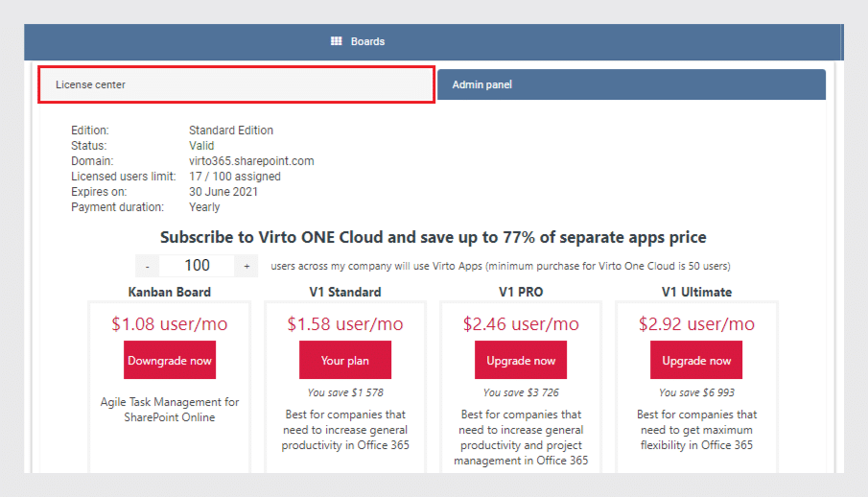Increase user count with plus button
868x497 pixels.
246,266
